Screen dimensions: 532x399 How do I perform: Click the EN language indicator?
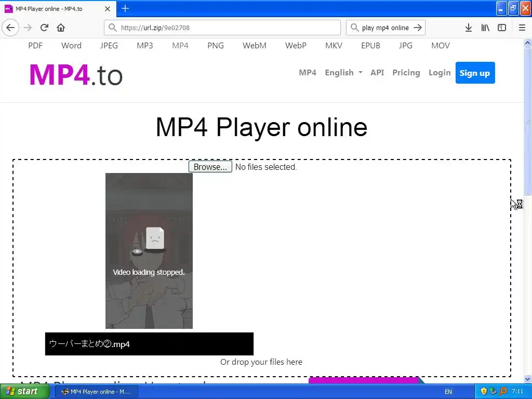click(x=448, y=392)
